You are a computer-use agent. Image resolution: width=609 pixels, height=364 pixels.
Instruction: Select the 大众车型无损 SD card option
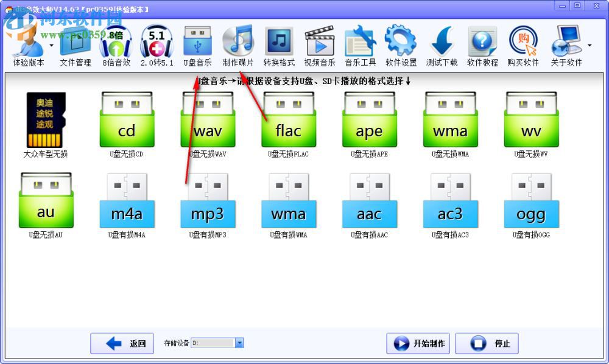46,120
